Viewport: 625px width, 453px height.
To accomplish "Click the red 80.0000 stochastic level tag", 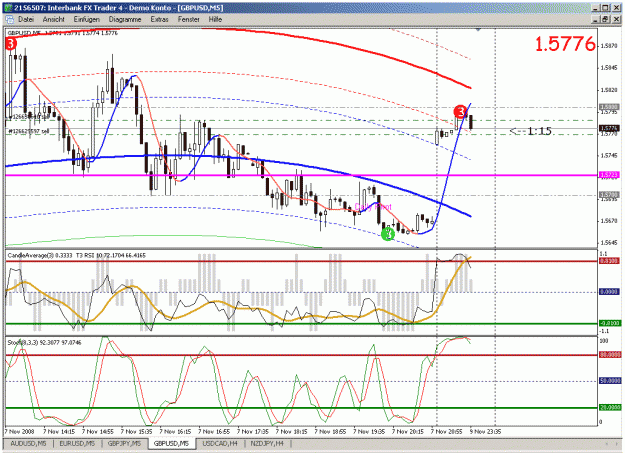I will click(x=610, y=355).
